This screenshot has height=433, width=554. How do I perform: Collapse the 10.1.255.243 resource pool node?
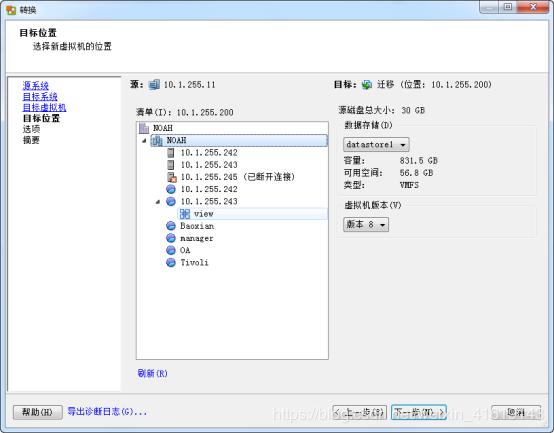click(158, 202)
